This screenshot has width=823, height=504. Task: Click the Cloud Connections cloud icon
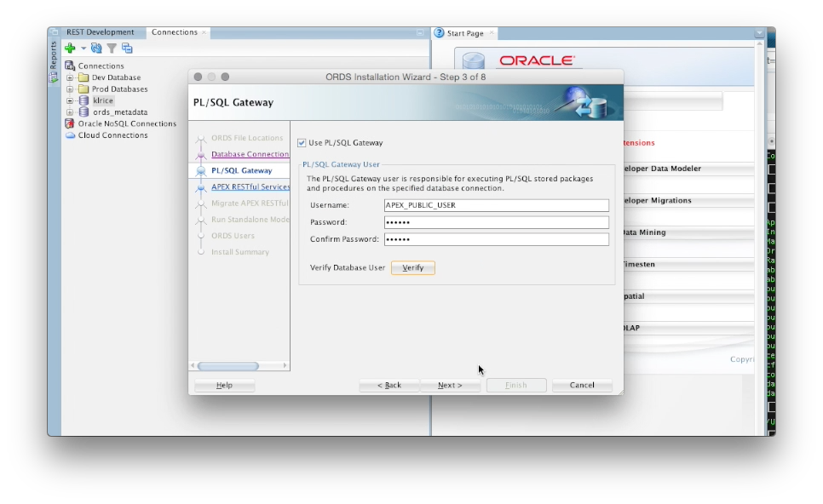click(x=70, y=135)
